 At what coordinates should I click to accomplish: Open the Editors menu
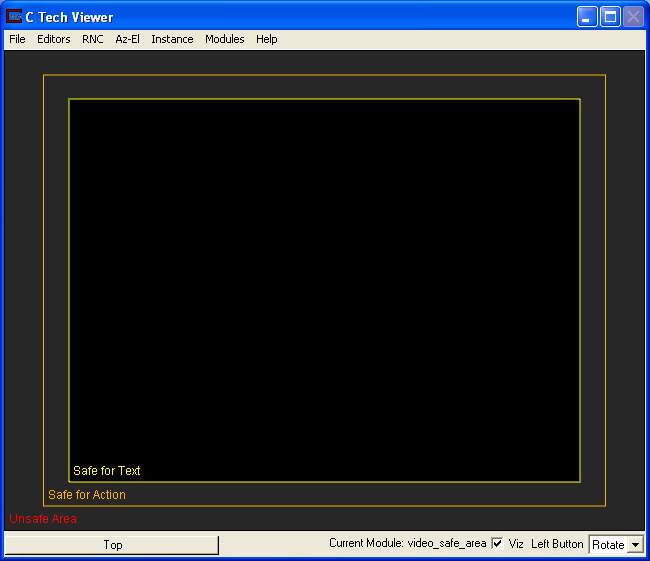click(x=53, y=39)
